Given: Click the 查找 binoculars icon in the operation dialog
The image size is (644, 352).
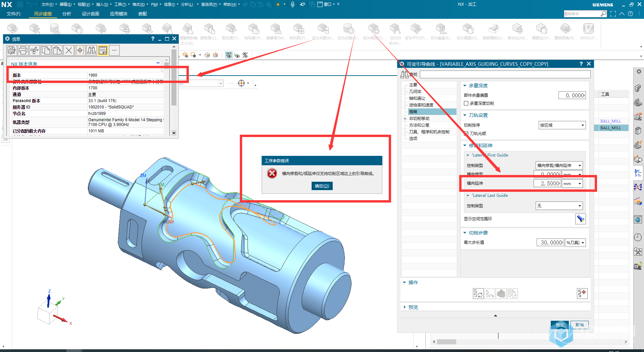Looking at the screenshot, I should pos(405,75).
